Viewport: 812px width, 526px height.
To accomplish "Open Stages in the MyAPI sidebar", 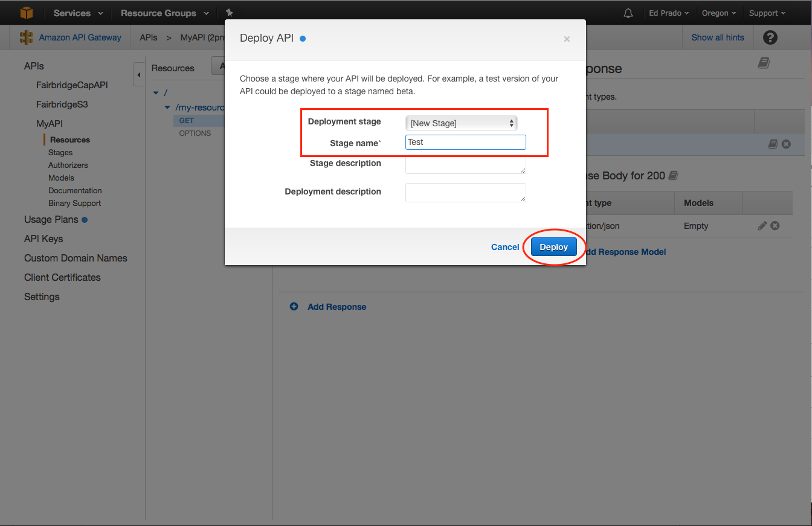I will (60, 153).
